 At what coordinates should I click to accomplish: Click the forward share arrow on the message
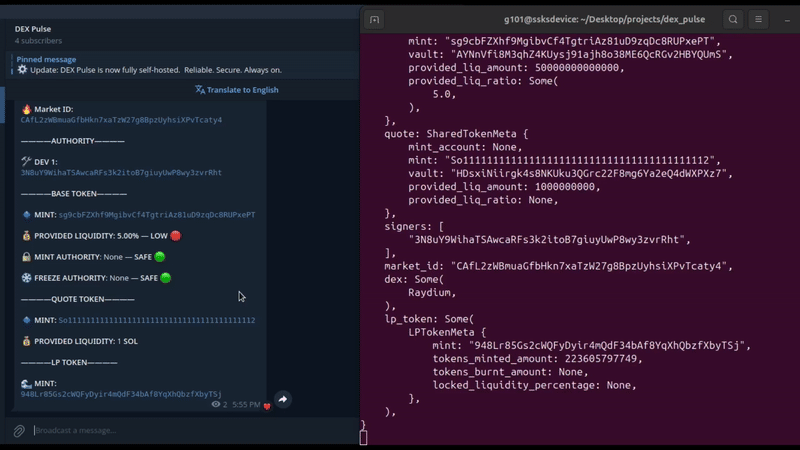pyautogui.click(x=283, y=399)
